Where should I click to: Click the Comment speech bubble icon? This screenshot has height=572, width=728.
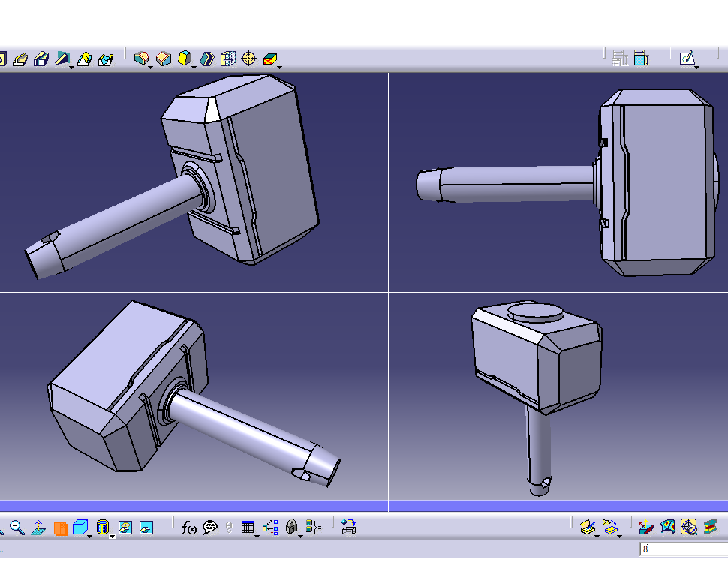[x=210, y=528]
